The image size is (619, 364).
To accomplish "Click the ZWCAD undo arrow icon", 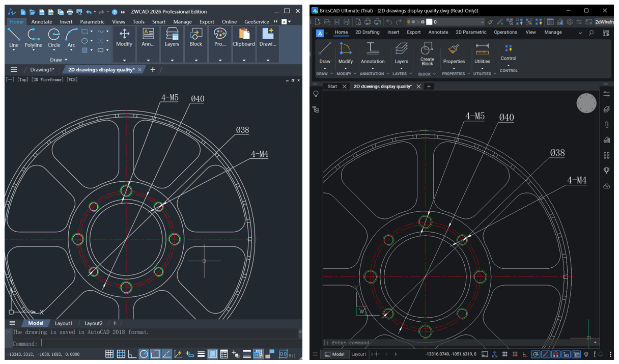I will click(89, 12).
